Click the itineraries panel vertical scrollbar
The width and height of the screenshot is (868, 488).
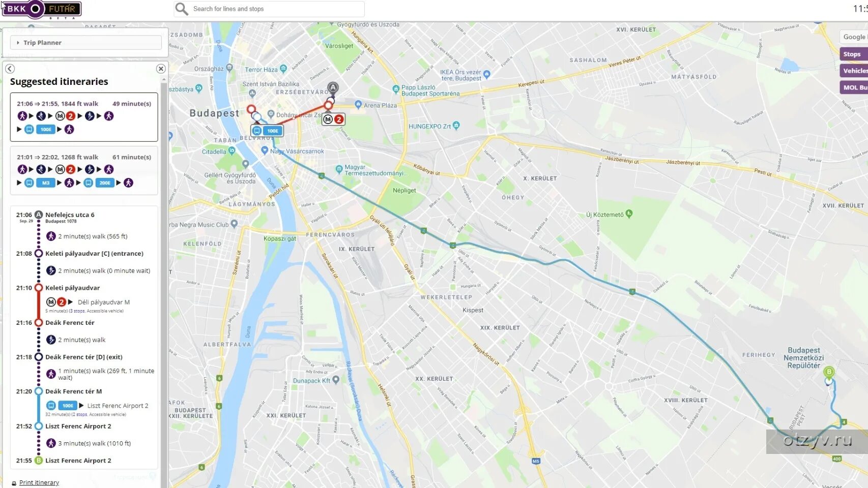(164, 280)
